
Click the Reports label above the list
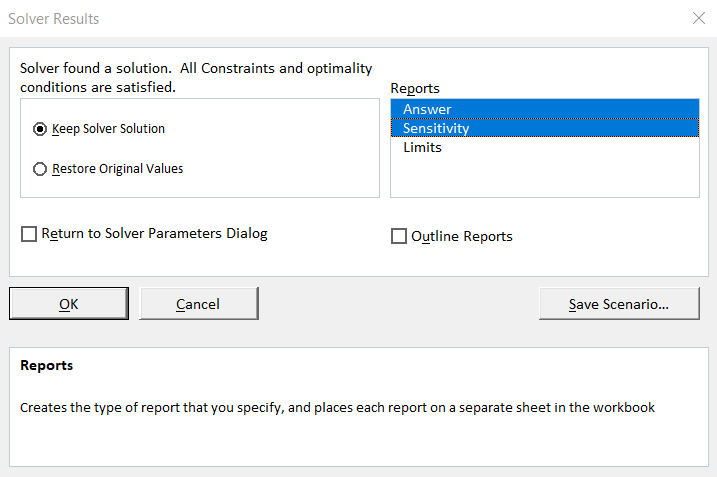click(415, 88)
